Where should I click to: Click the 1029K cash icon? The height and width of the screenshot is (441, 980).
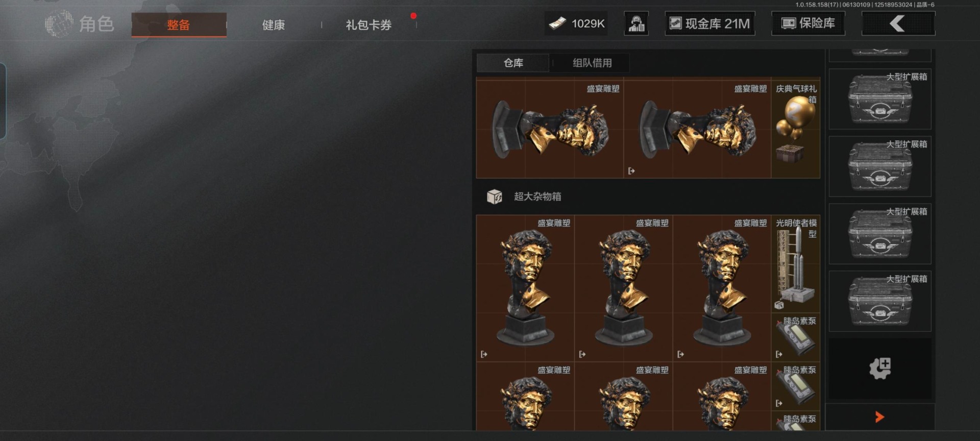(x=557, y=23)
